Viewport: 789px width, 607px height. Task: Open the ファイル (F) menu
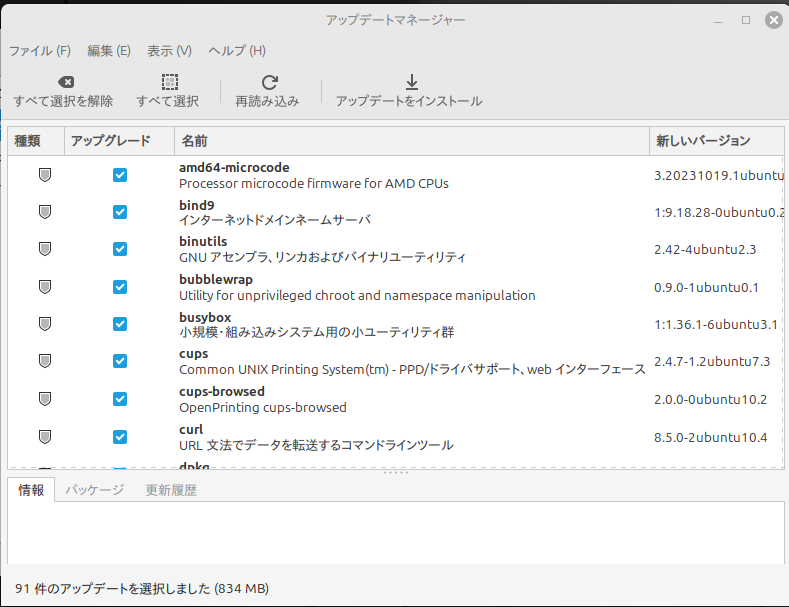(40, 50)
